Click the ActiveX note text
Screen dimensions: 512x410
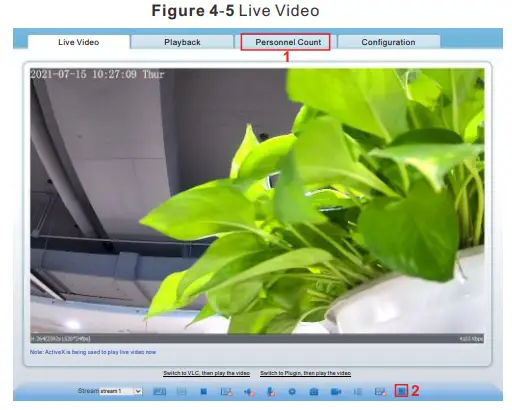tap(93, 352)
